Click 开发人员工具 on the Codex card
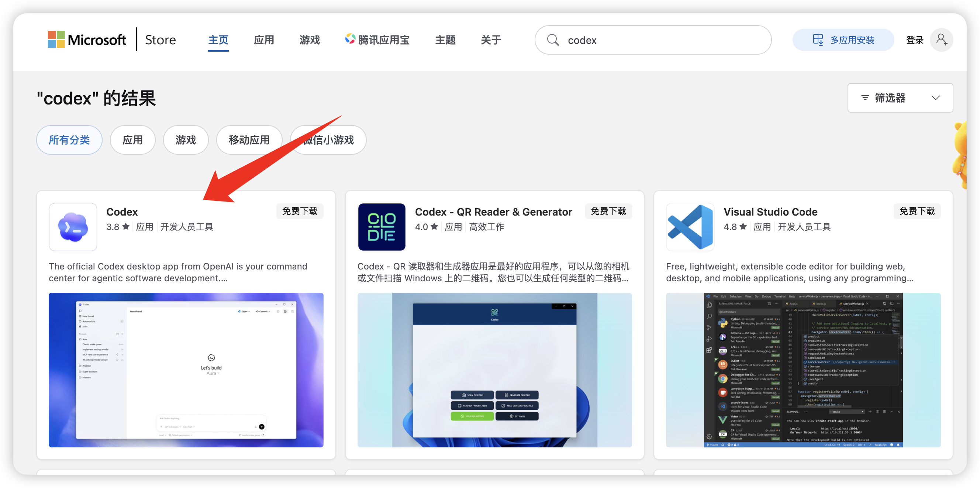The height and width of the screenshot is (488, 980). pos(187,227)
